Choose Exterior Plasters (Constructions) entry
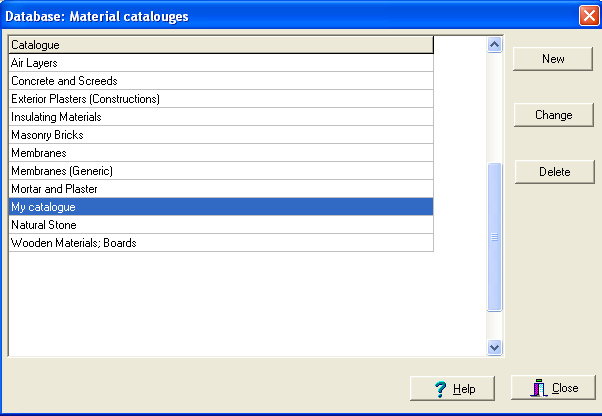602x416 pixels. 221,99
